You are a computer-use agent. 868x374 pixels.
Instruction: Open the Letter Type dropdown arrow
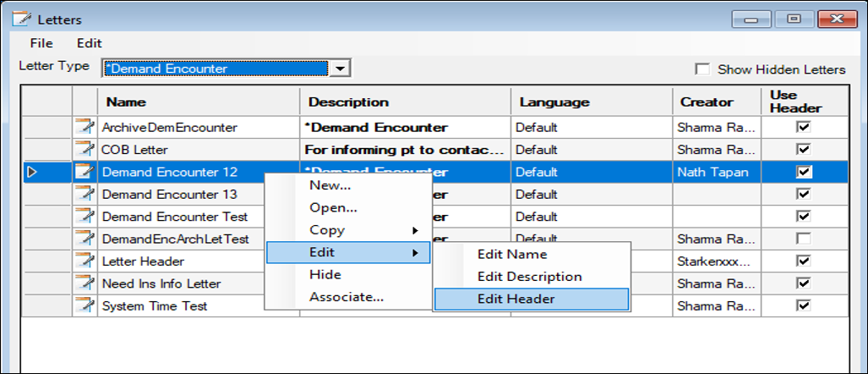340,69
